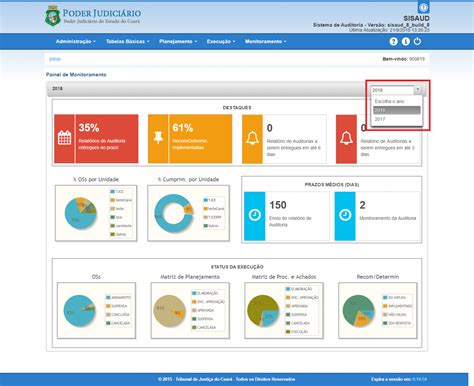Click the Poder Judiciário crest logo
Image resolution: width=474 pixels, height=386 pixels.
point(52,16)
